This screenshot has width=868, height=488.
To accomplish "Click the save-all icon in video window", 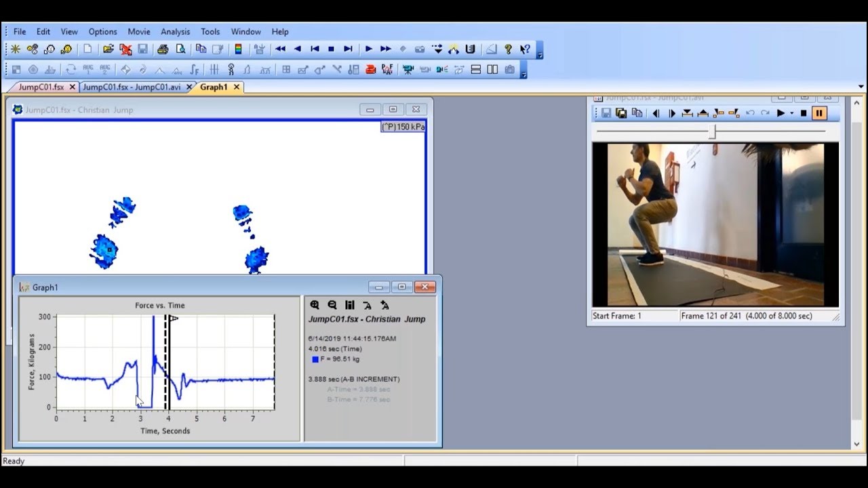I will pos(621,113).
